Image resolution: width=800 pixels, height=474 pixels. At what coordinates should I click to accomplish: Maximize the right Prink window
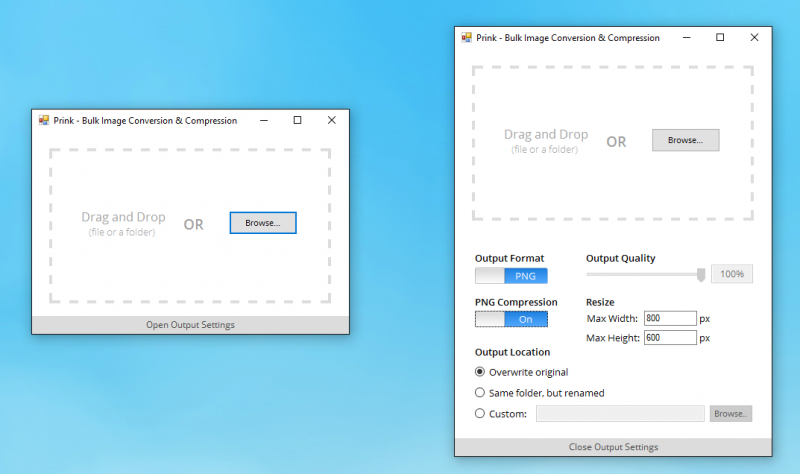click(720, 38)
